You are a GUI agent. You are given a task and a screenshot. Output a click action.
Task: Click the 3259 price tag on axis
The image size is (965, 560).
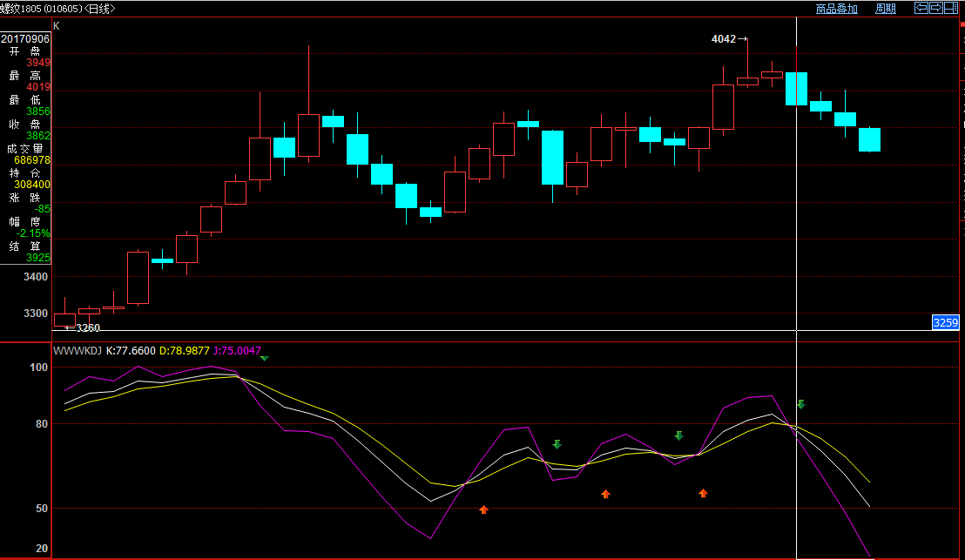click(x=945, y=323)
